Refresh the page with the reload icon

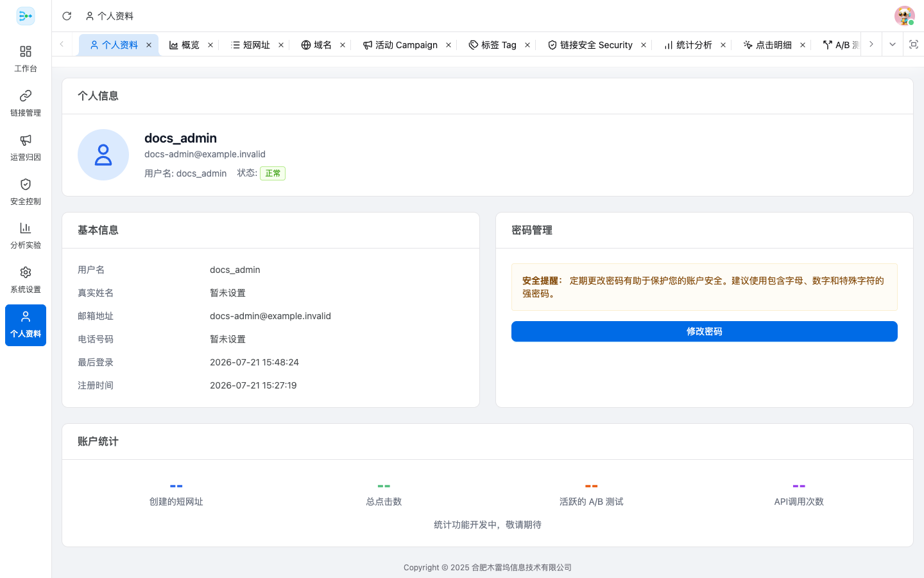click(x=67, y=16)
